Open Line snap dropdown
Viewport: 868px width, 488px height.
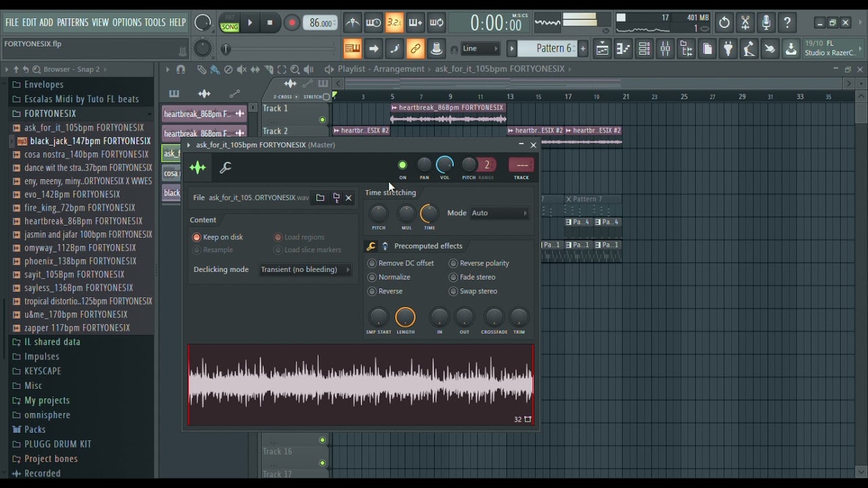[x=480, y=49]
